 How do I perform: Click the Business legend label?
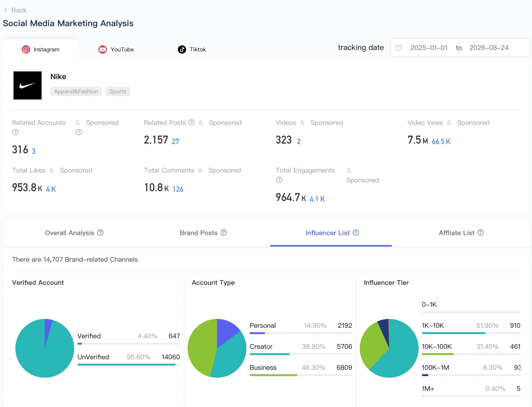click(263, 367)
